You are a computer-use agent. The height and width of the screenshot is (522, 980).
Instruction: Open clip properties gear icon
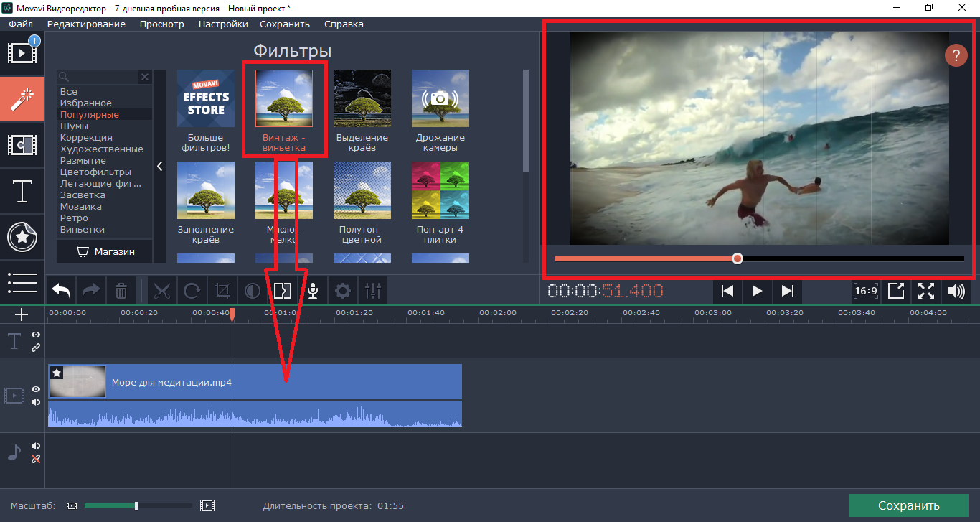tap(343, 291)
